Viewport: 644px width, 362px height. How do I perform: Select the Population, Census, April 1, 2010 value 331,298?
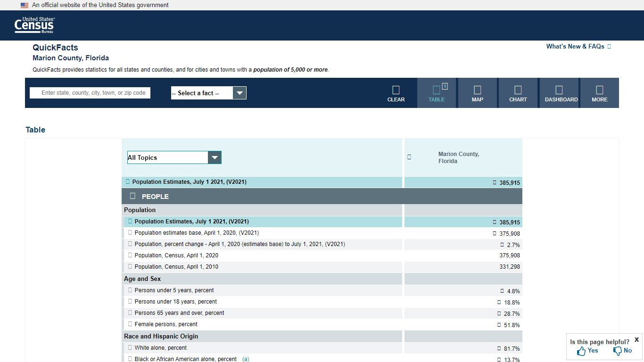point(510,267)
